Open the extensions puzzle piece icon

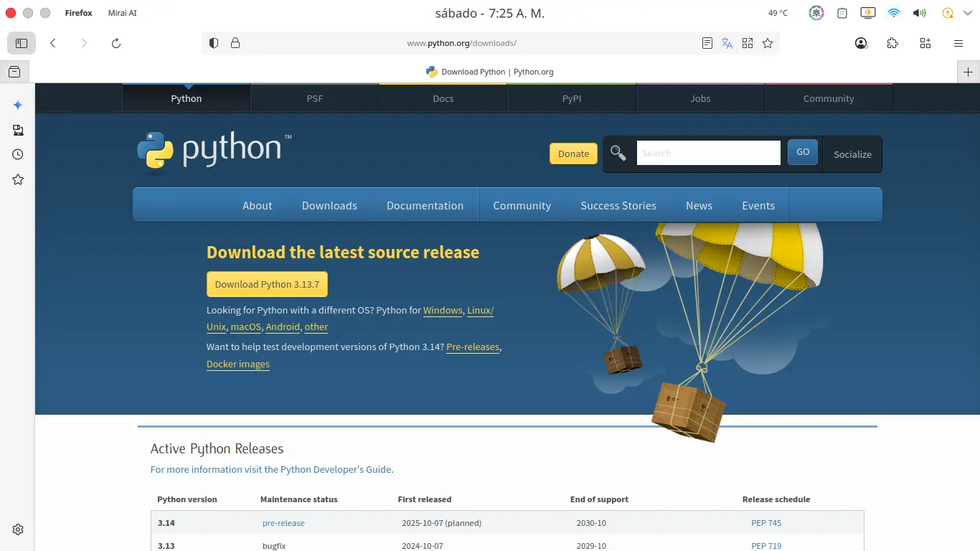coord(892,43)
